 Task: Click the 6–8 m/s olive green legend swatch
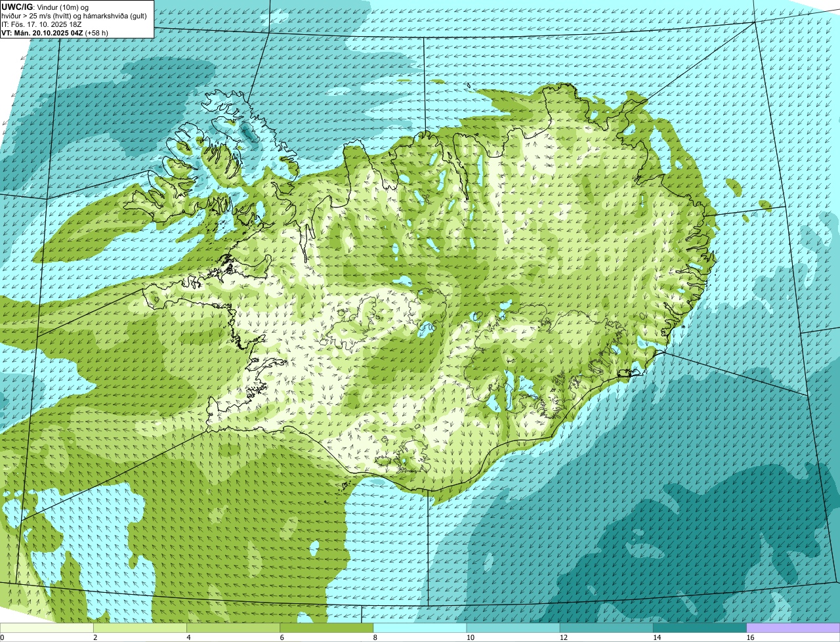tap(327, 628)
